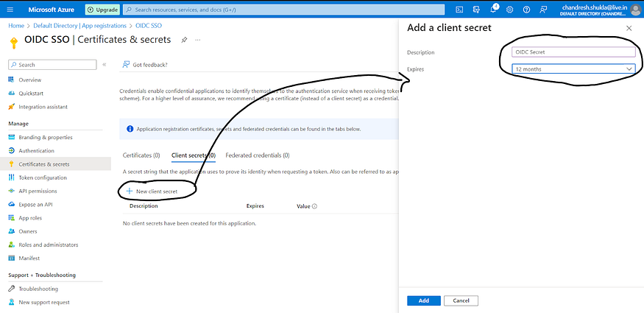Open the Feedback icon in the header
This screenshot has width=644, height=313.
(543, 10)
